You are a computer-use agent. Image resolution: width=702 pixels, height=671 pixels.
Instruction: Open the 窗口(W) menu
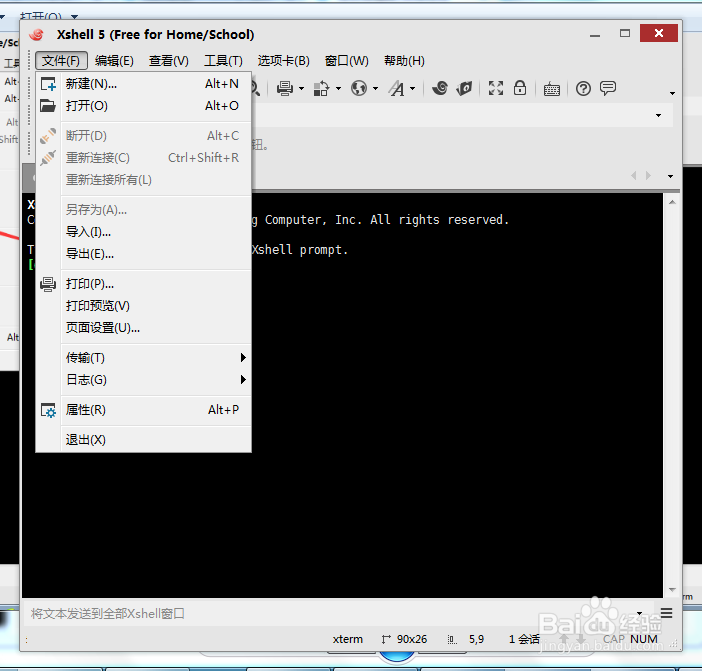point(347,60)
